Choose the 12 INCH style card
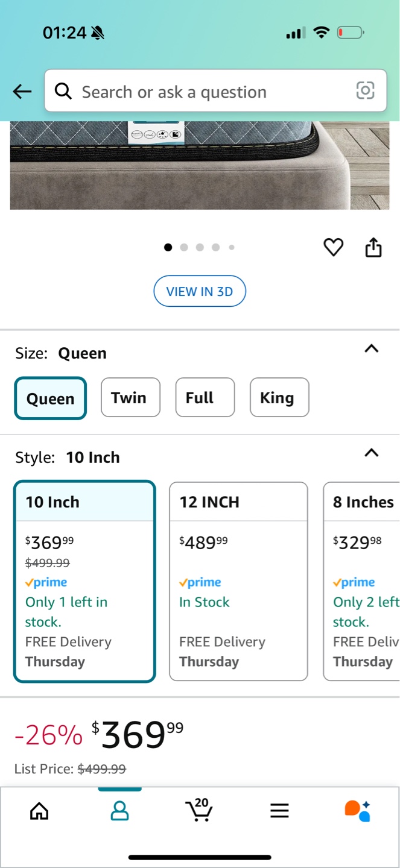 [x=238, y=581]
